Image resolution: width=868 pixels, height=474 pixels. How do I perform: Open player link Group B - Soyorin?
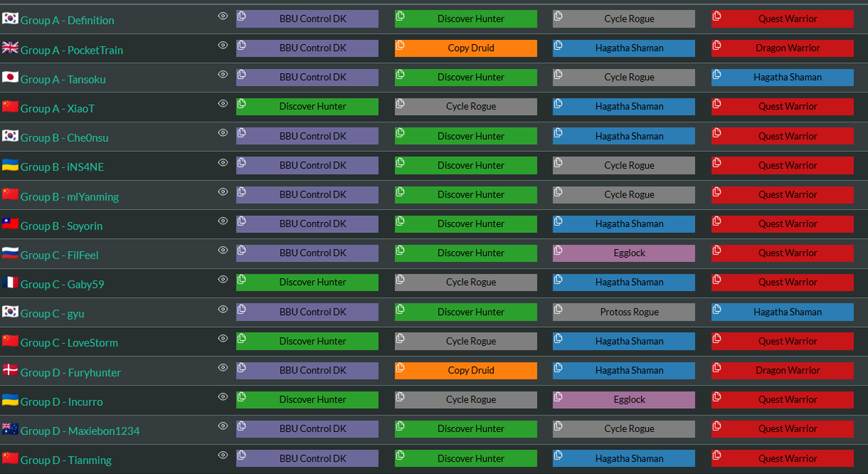click(x=61, y=226)
